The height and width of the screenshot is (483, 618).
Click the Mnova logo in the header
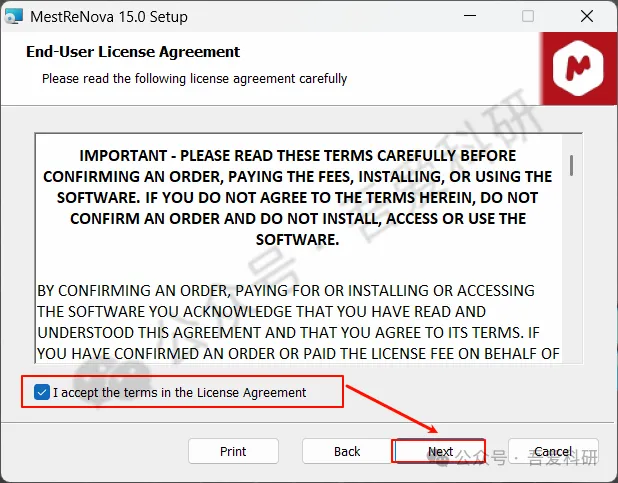[x=578, y=68]
